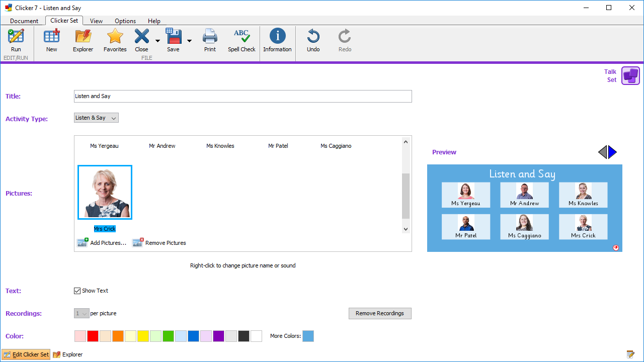Click the Ms Caggiano name in pictures list
Viewport: 644px width, 362px height.
pos(336,146)
